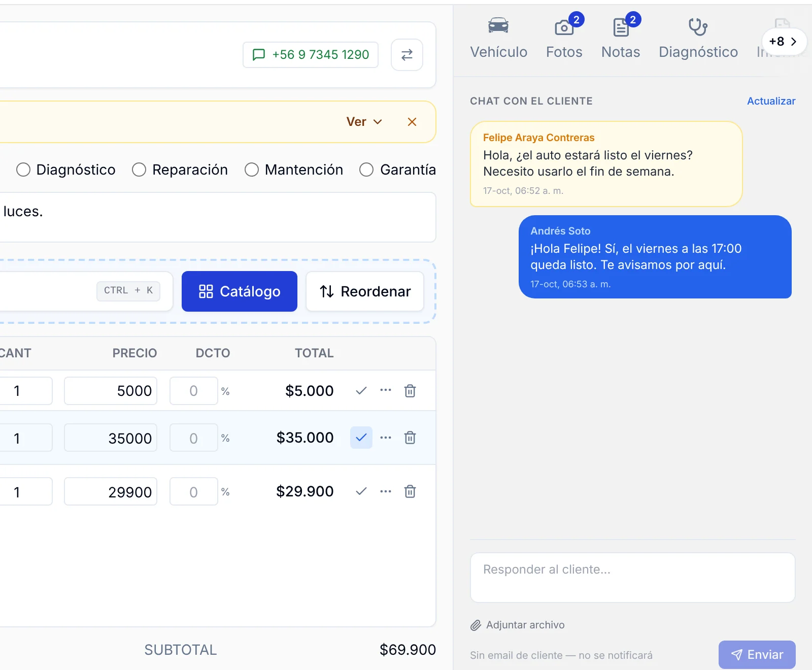
Task: Click the price field showing 35000
Action: tap(111, 438)
